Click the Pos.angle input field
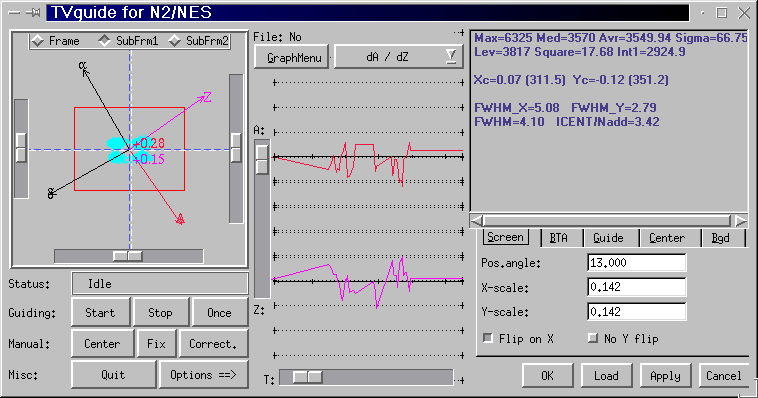758x398 pixels. [x=636, y=263]
